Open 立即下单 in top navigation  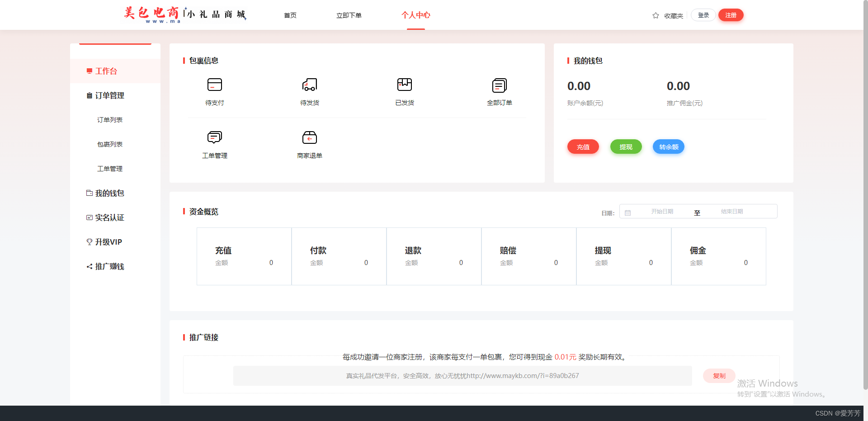(x=349, y=15)
